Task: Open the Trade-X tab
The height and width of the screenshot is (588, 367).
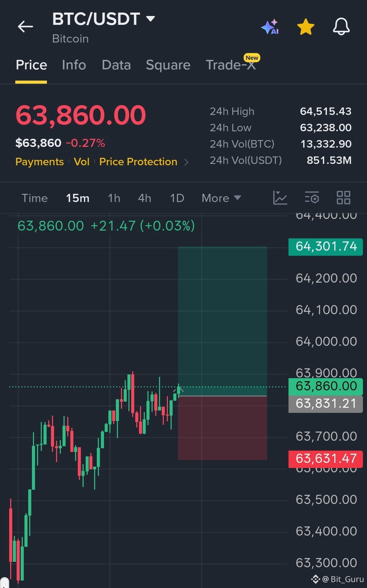Action: [x=231, y=65]
